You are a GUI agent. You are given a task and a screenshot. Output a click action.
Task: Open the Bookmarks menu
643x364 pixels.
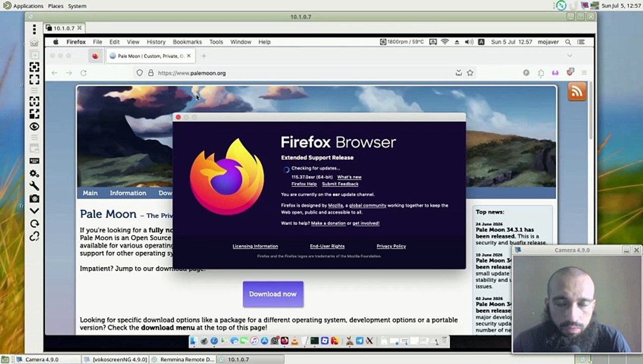point(187,42)
